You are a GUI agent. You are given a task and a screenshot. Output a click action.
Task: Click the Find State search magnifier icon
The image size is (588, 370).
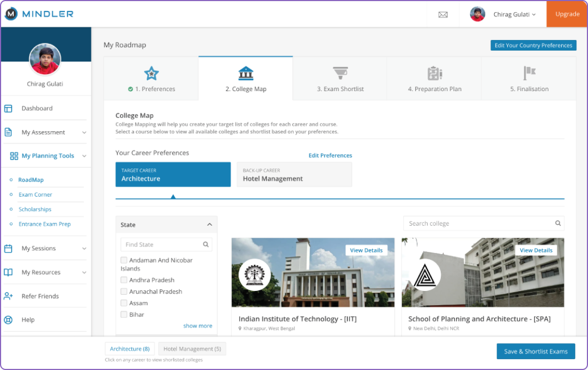pyautogui.click(x=206, y=244)
